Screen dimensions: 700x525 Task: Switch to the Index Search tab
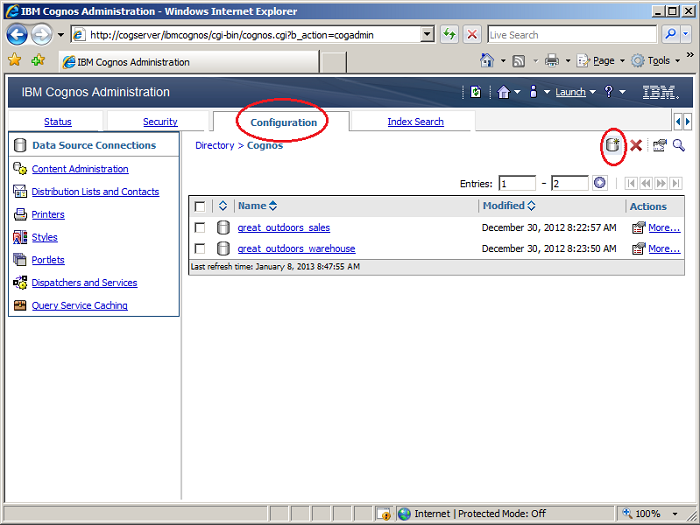pos(416,121)
